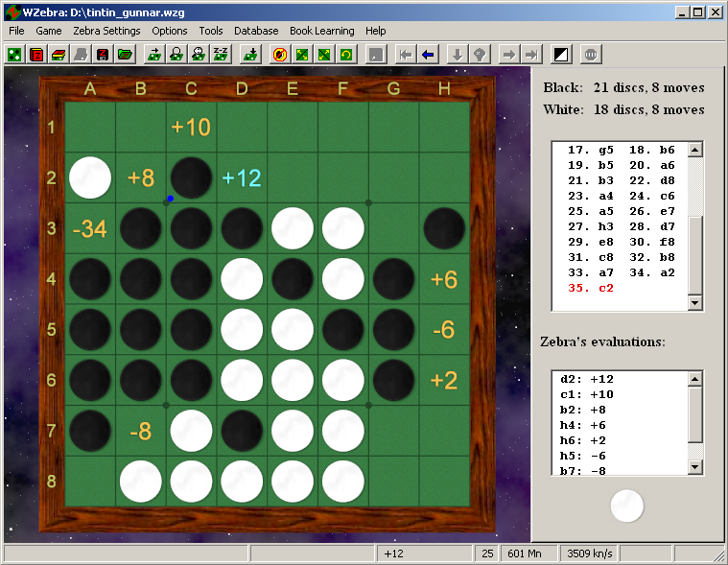Click the globe icon in the toolbar
728x565 pixels.
[590, 55]
